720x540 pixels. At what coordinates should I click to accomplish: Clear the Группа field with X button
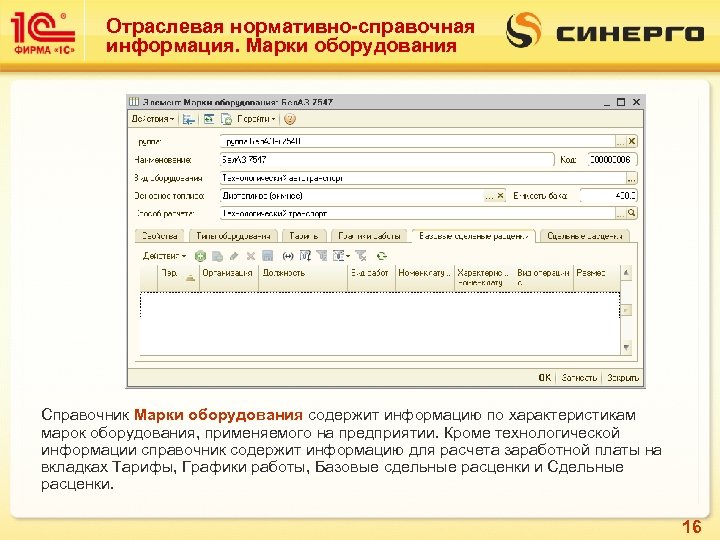(x=632, y=141)
